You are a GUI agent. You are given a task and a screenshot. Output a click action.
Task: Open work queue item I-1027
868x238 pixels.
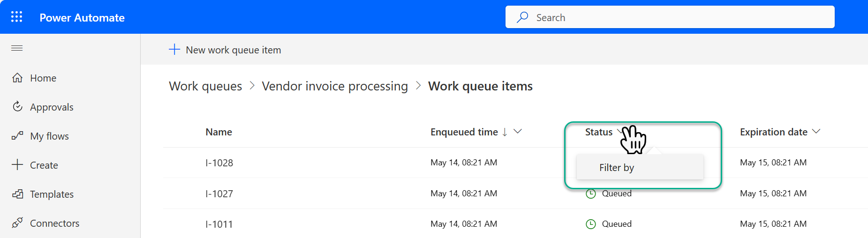[x=219, y=193]
